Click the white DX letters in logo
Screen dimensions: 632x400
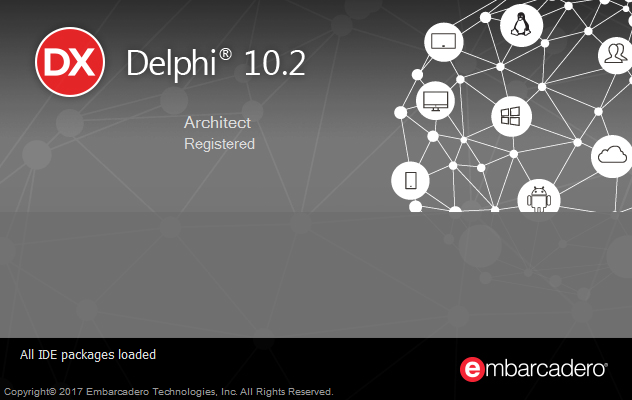click(x=70, y=62)
